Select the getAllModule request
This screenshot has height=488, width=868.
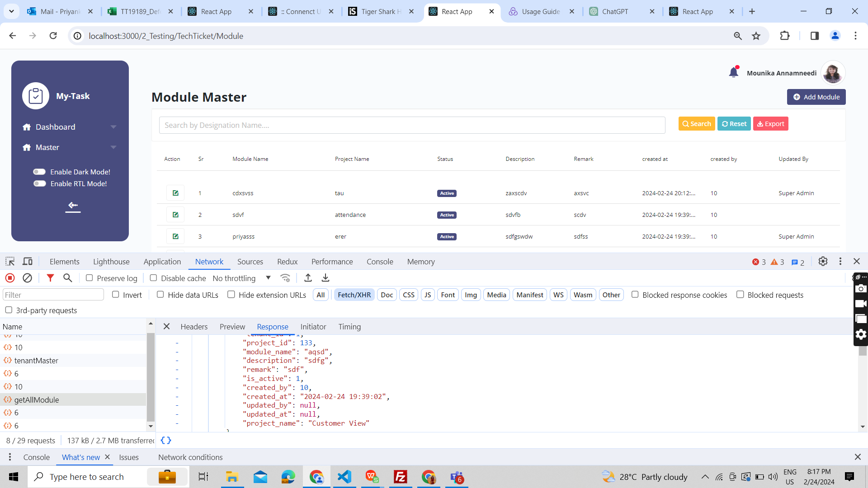click(73, 399)
